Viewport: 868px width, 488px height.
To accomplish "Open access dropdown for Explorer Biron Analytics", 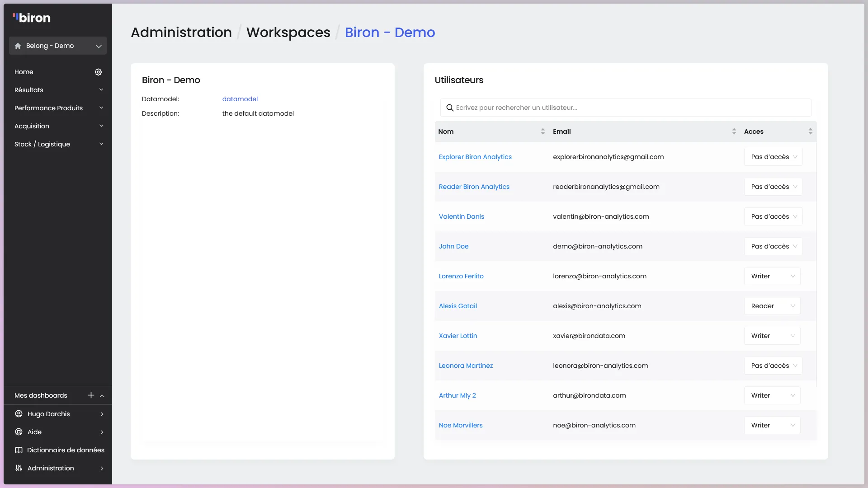I will [773, 157].
